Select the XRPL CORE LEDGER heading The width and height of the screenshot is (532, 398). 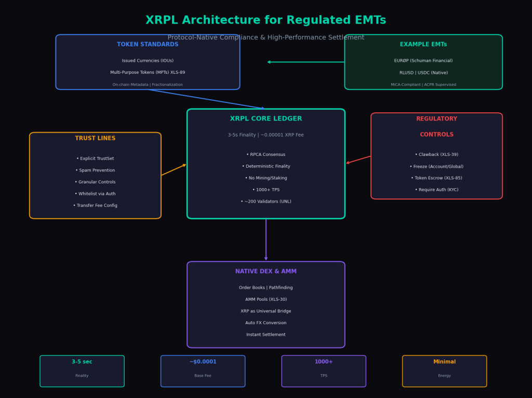coord(265,119)
